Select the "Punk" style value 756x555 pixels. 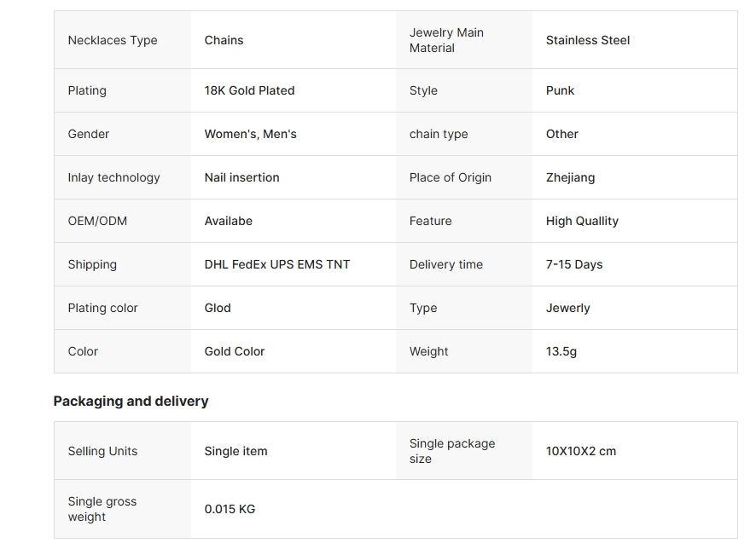pos(560,90)
